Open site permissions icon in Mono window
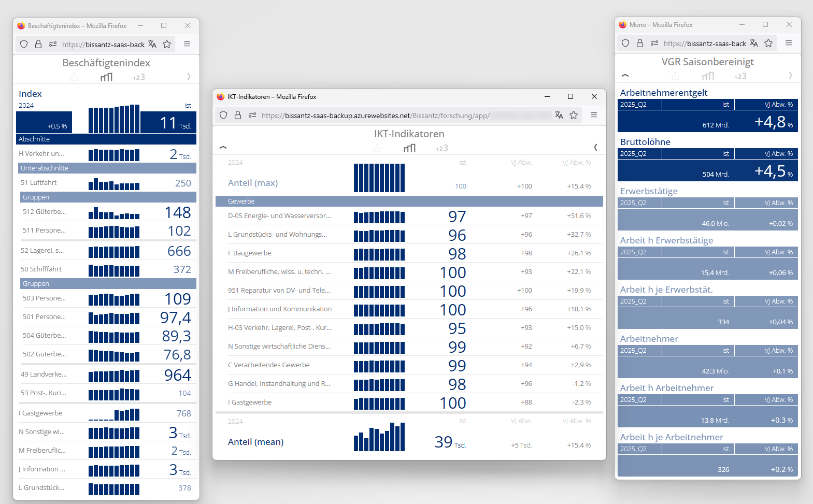The image size is (813, 504). click(654, 44)
